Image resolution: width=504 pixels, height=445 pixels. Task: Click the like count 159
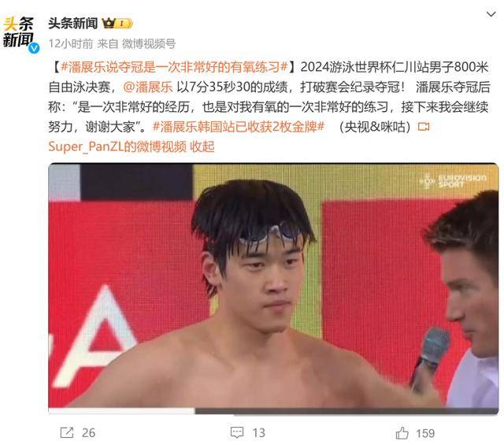point(425,433)
